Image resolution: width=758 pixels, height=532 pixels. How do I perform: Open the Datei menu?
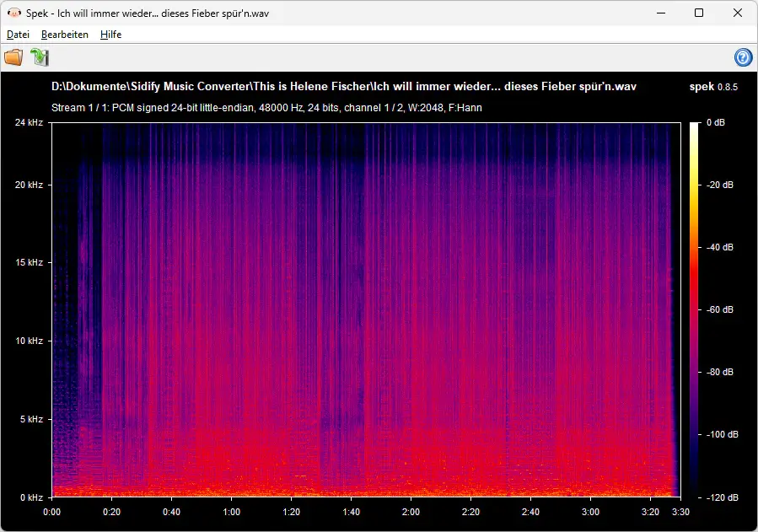coord(18,35)
